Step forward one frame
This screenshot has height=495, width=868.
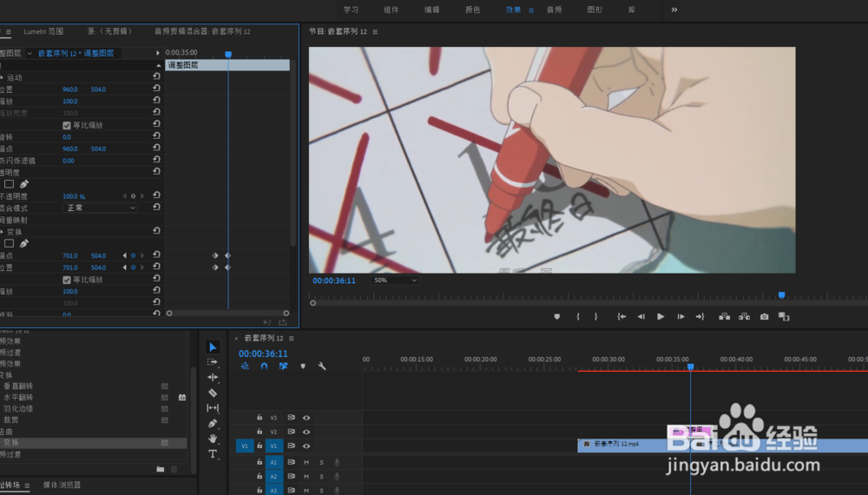point(681,317)
